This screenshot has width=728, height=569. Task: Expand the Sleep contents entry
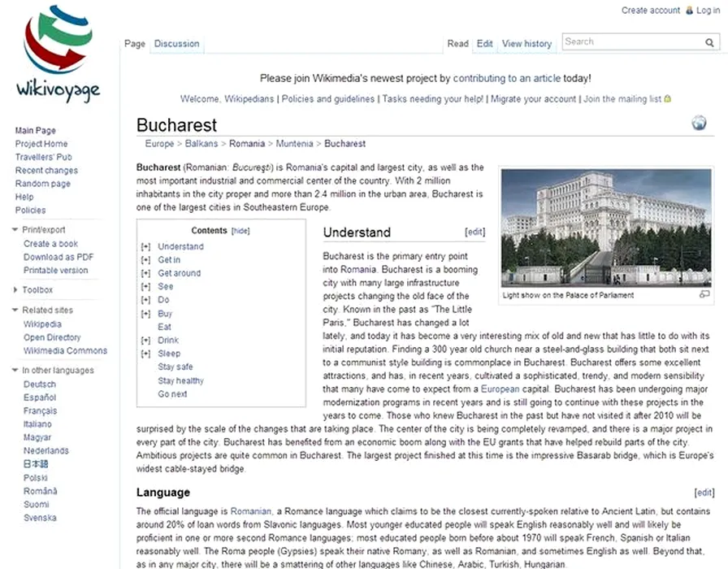coord(145,354)
